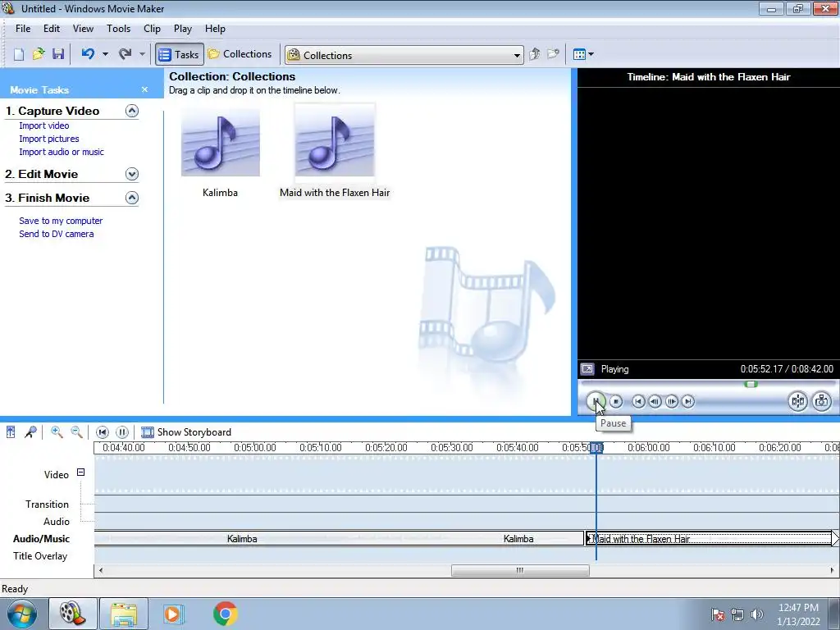The height and width of the screenshot is (630, 840).
Task: Rewind the timeline to start
Action: click(103, 431)
